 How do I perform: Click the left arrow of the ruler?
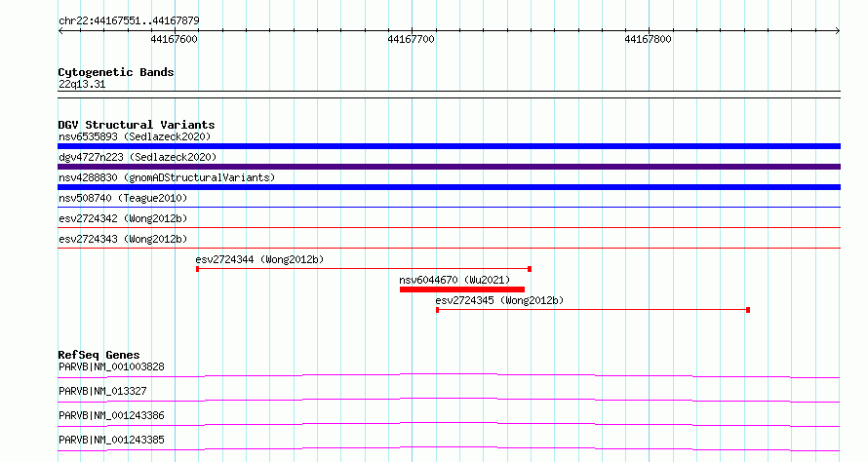[60, 30]
